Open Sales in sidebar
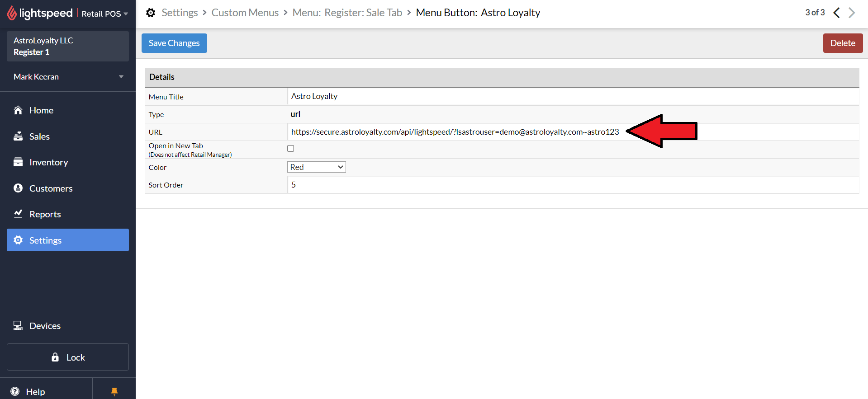Screen dimensions: 868x399 pos(68,136)
